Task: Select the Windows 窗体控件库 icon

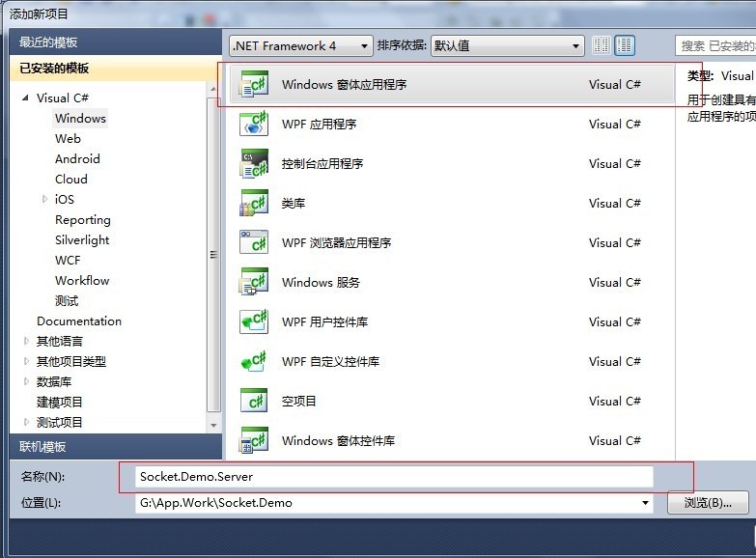Action: [254, 440]
